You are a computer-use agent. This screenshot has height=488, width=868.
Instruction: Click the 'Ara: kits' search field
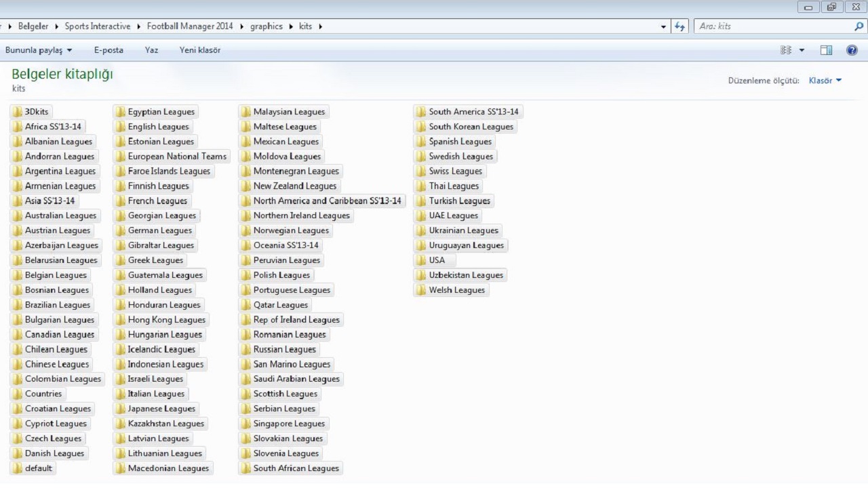click(x=774, y=26)
